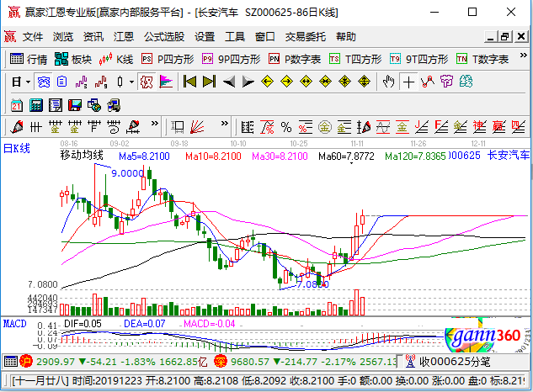
Task: Open 9T四方形 tool
Action: 418,60
